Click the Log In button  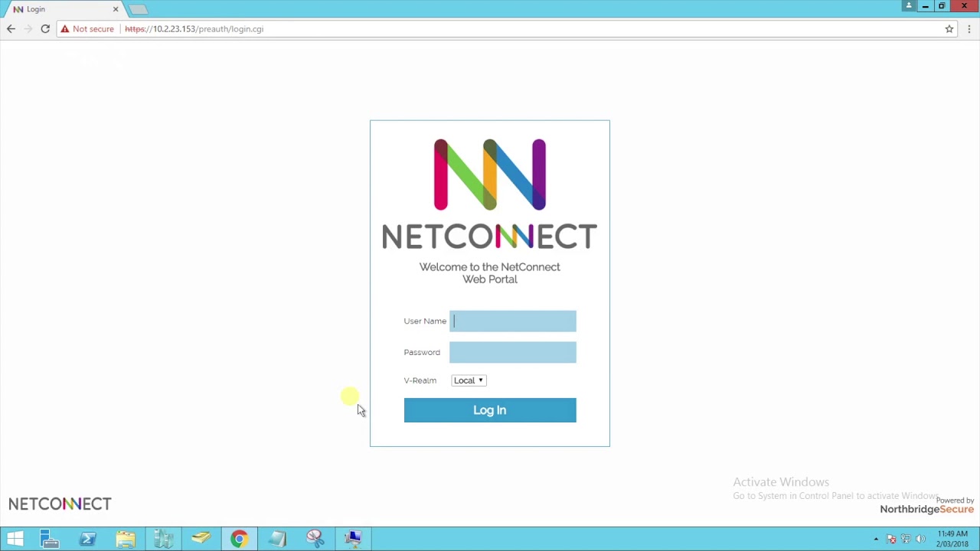pos(490,410)
